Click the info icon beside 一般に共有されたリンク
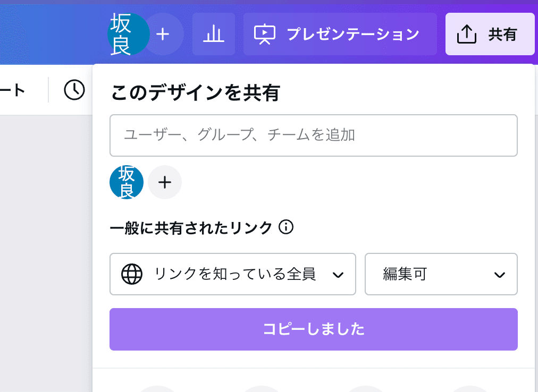This screenshot has width=538, height=392. (286, 227)
